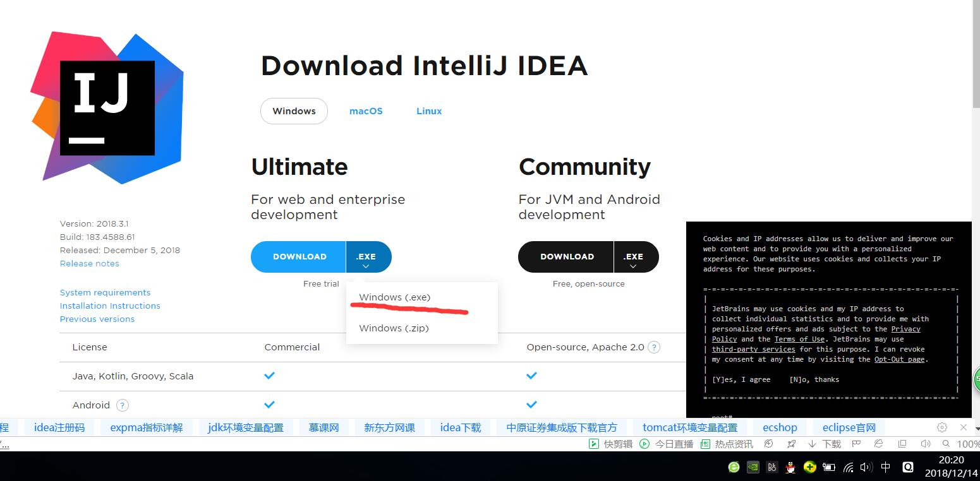Open the 360 browser tray icon
This screenshot has width=980, height=481.
734,467
